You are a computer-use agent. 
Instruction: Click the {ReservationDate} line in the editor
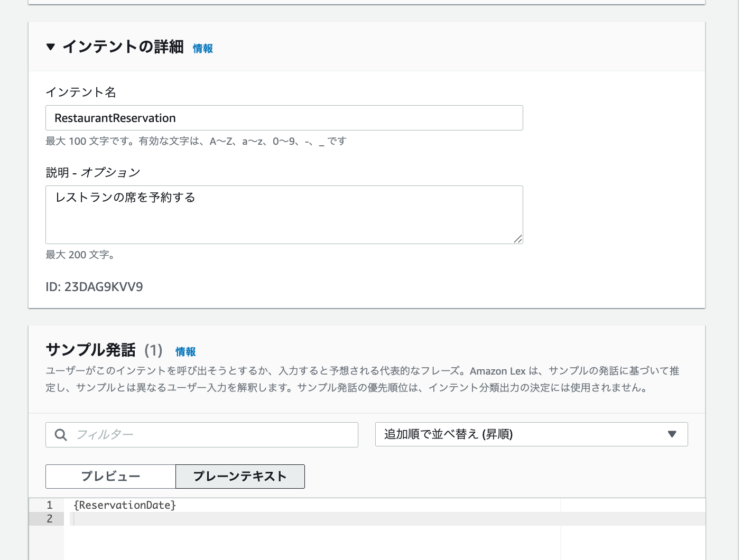click(x=125, y=505)
